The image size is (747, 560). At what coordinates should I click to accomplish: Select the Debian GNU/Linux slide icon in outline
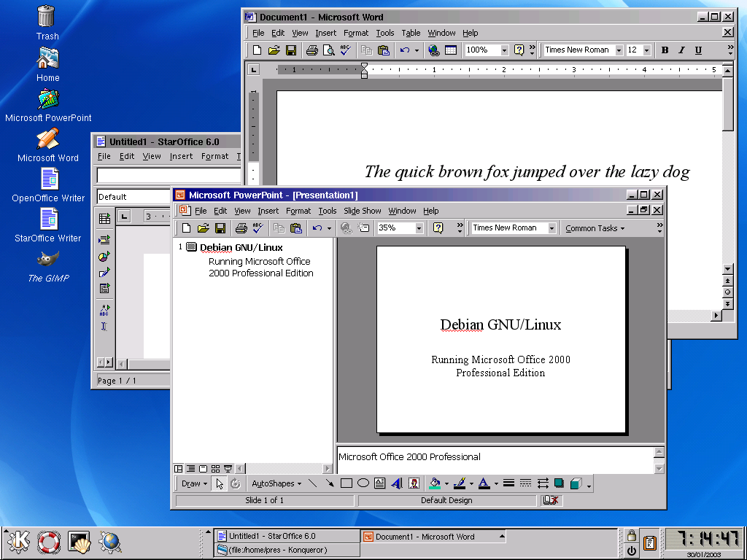(191, 246)
